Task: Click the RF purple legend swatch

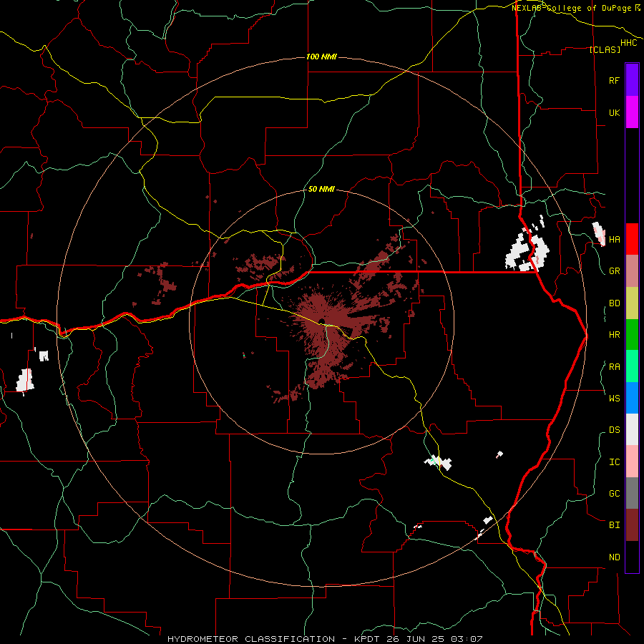Action: [x=632, y=79]
